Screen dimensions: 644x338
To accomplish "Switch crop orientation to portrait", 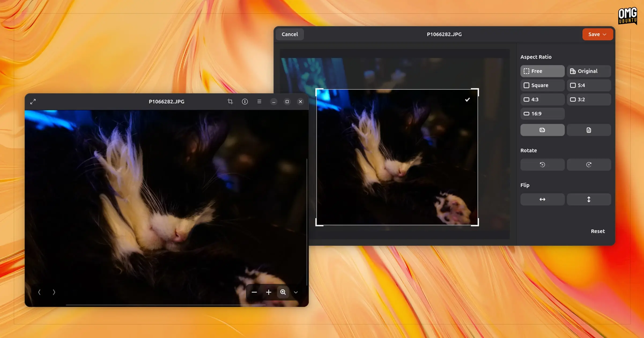I will [589, 130].
